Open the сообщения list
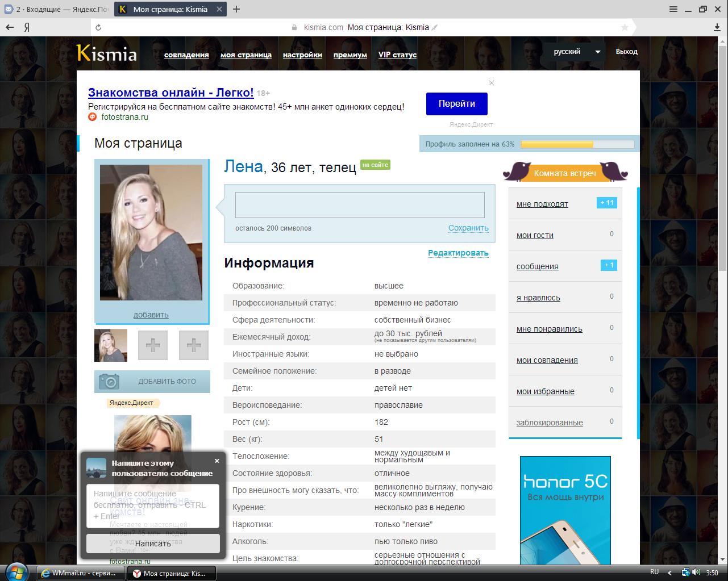728x581 pixels. coord(538,266)
